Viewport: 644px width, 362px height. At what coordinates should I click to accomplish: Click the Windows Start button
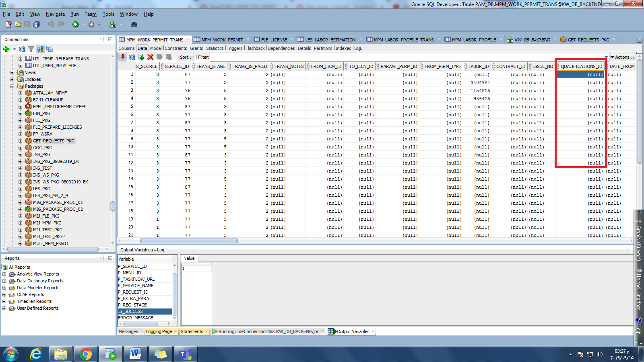[x=11, y=354]
